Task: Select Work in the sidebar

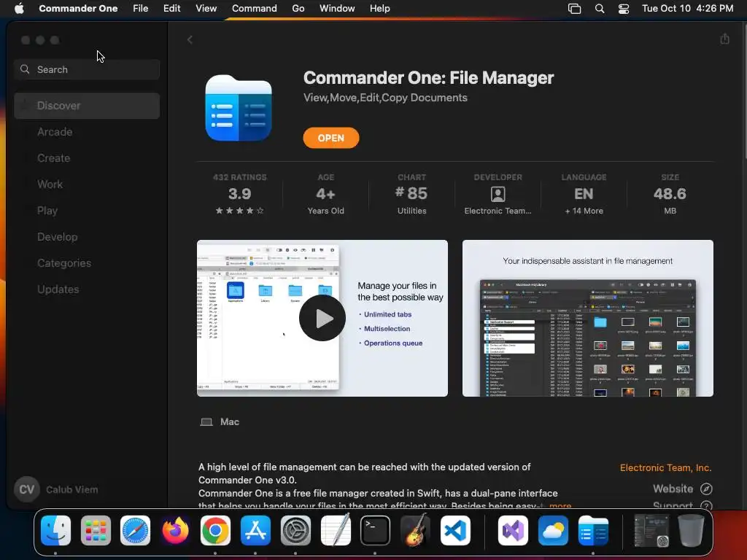Action: 87,184
